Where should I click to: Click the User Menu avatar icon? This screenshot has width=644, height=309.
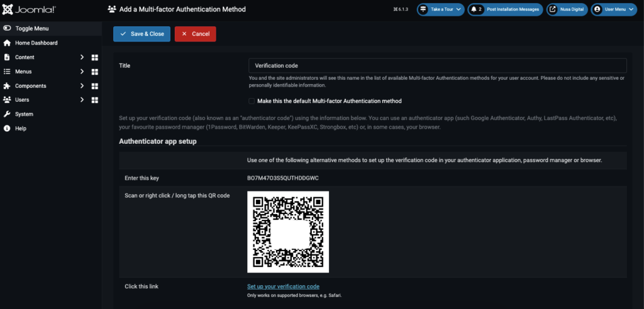click(x=597, y=9)
